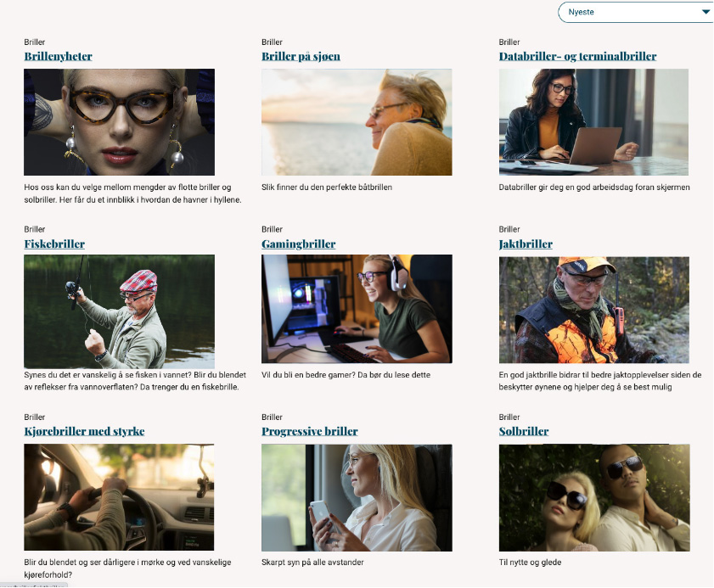This screenshot has width=714, height=588.
Task: Open the Kjørebriller med styrke link
Action: 84,431
